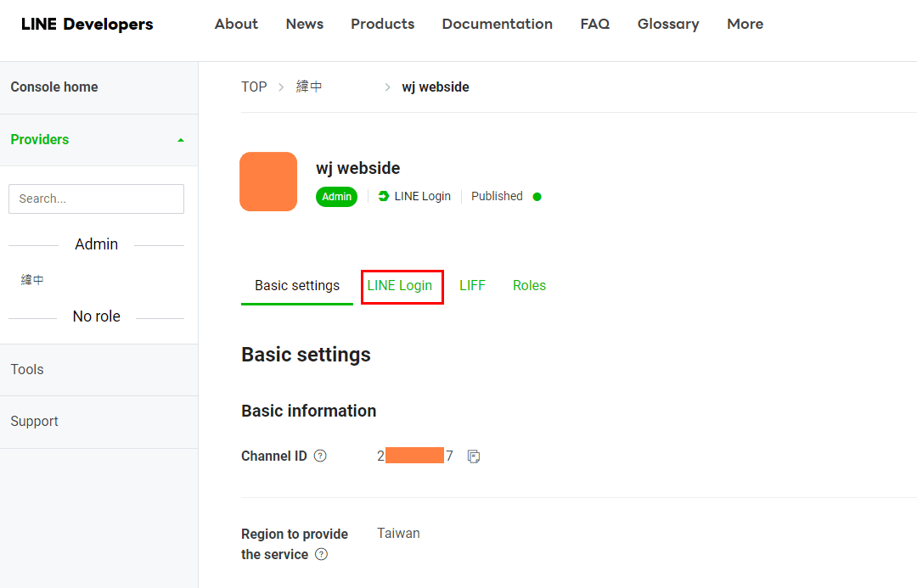Click the Region to provide service help icon
Screen dimensions: 917x588
click(321, 555)
